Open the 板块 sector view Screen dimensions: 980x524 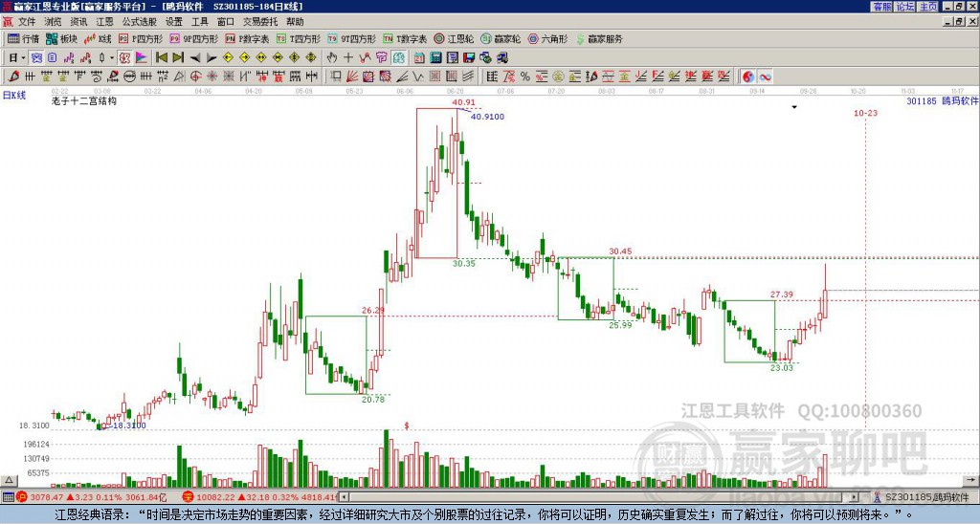point(62,38)
